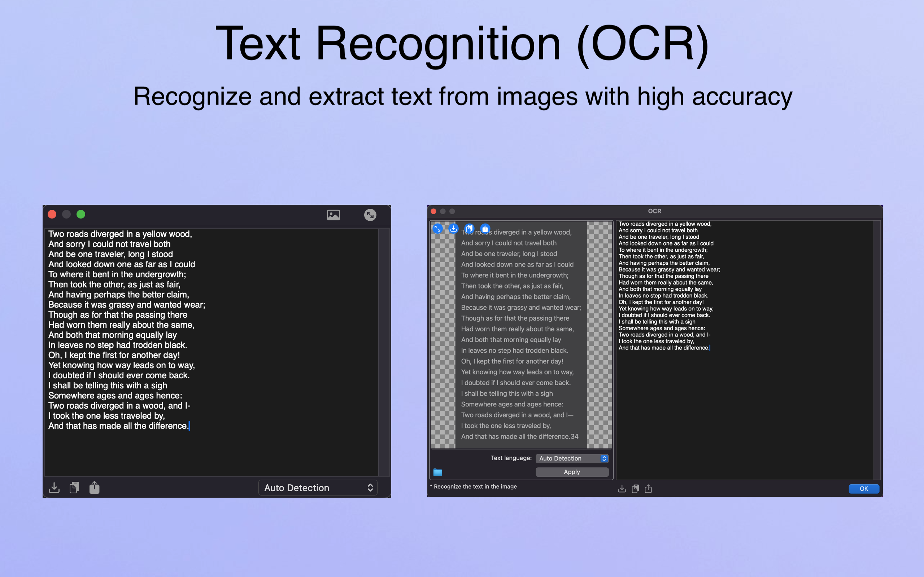
Task: Click the Apply button
Action: [572, 472]
